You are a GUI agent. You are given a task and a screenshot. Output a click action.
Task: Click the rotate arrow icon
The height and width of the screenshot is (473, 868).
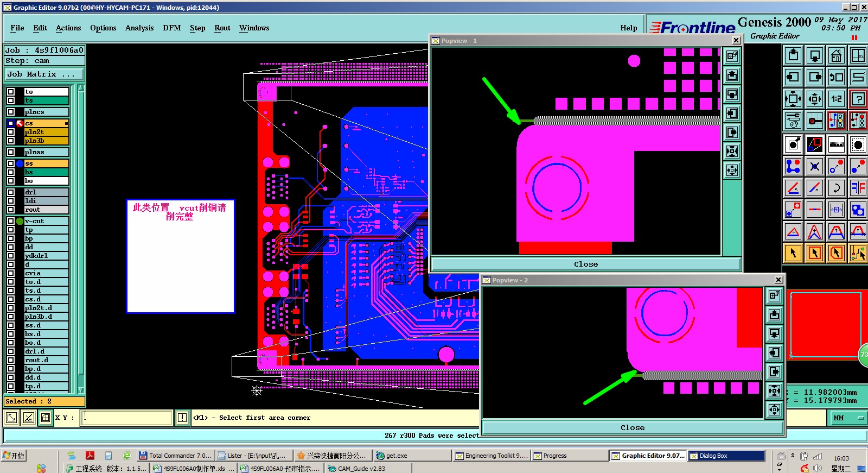click(x=836, y=188)
